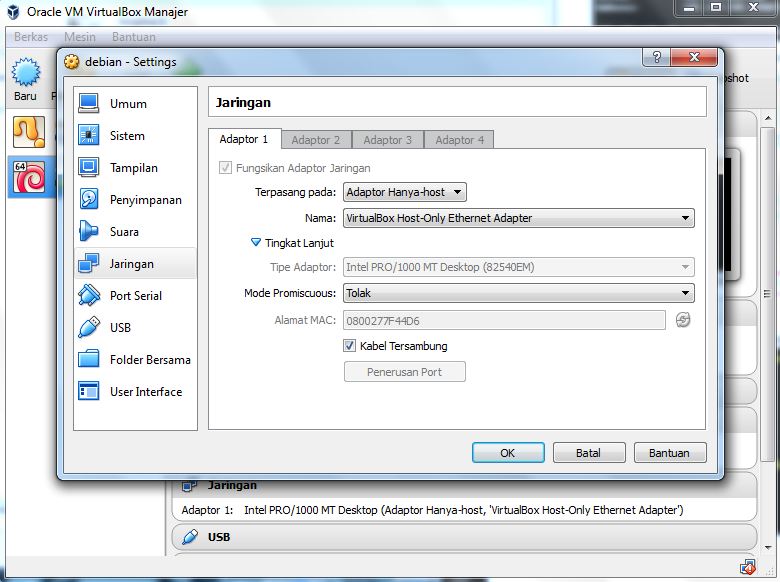Image resolution: width=780 pixels, height=582 pixels.
Task: Click the USB icon in details pane
Action: click(x=190, y=537)
